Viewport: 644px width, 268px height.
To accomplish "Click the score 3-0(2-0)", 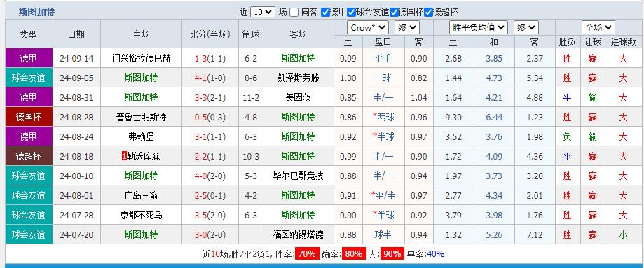I will pos(210,234).
